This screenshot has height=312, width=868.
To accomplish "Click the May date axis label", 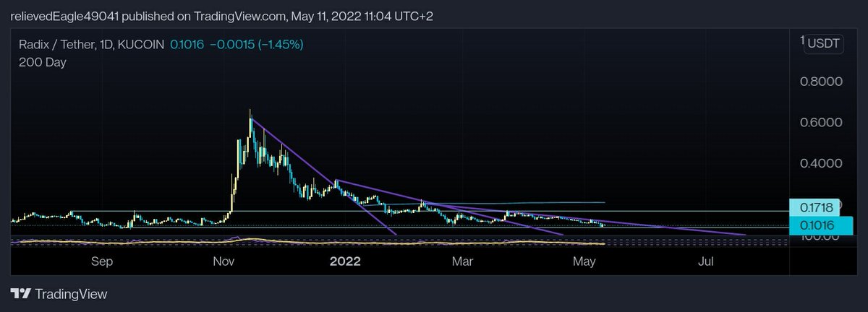I will [x=584, y=261].
